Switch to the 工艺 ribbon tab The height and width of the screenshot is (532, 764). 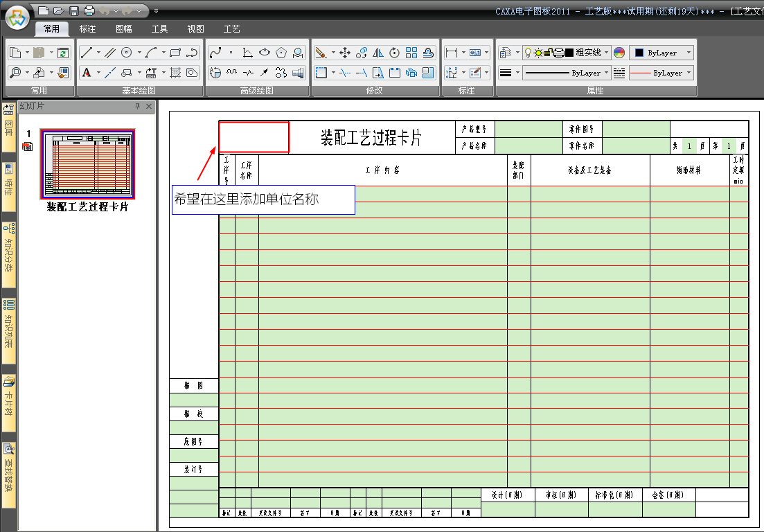232,29
